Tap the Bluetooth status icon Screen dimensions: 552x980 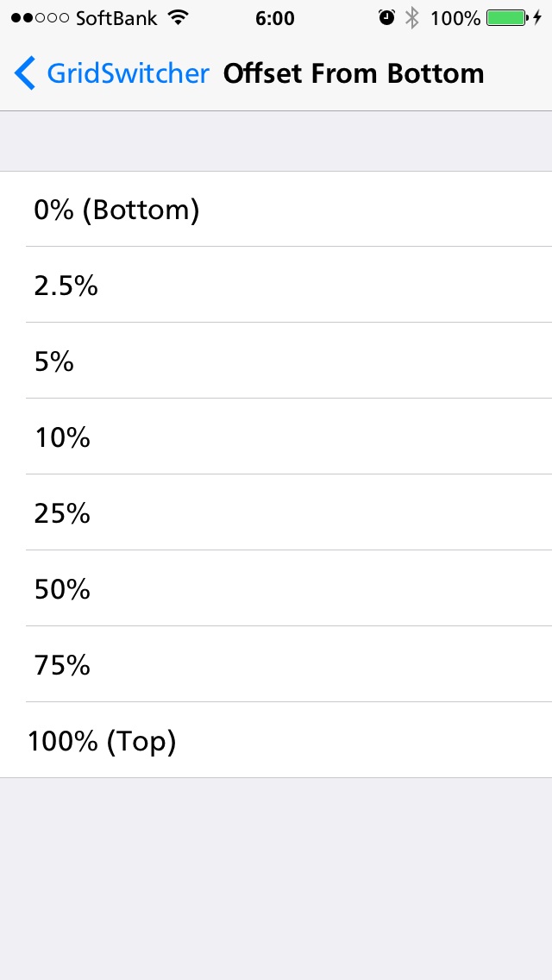[411, 18]
